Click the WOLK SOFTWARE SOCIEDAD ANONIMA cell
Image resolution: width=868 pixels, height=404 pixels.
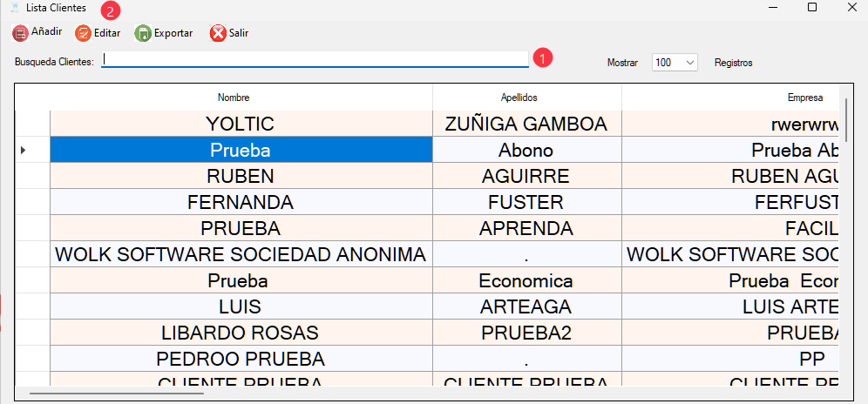241,254
